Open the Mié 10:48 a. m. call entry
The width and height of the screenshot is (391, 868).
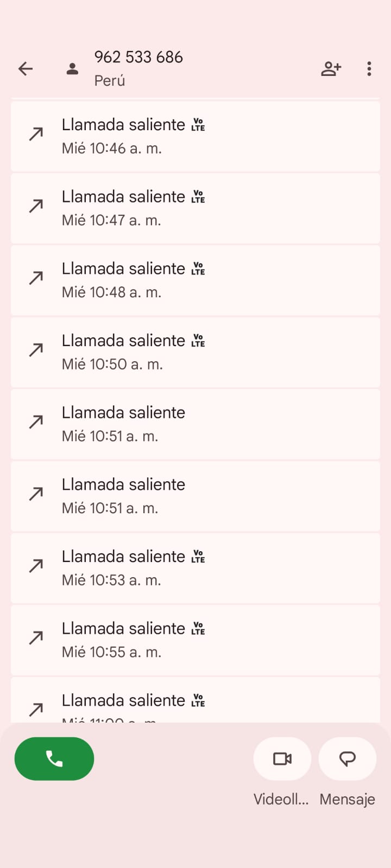click(195, 280)
